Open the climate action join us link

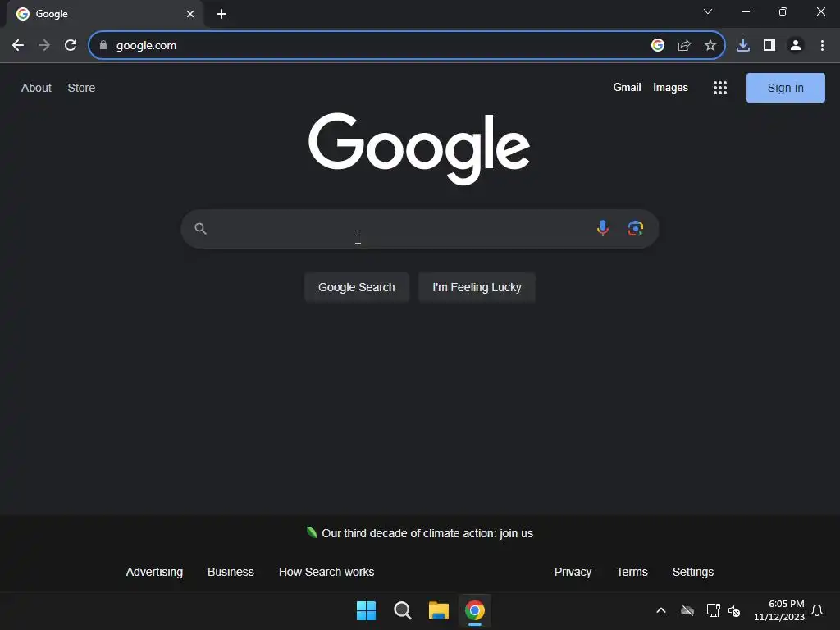coord(427,533)
